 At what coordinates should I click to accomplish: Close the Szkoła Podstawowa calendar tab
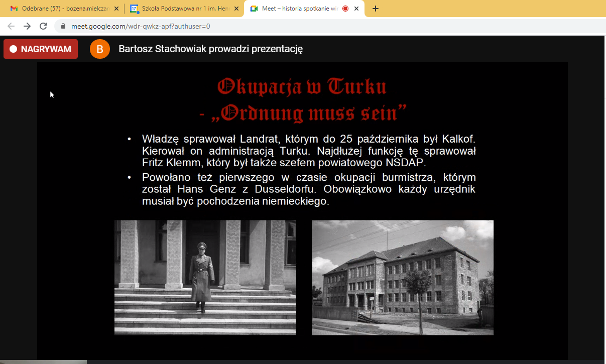click(237, 9)
